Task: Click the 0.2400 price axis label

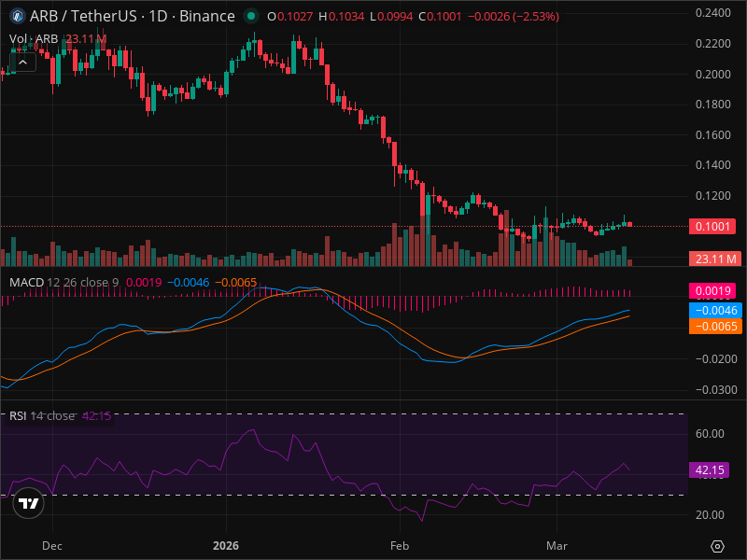Action: (x=712, y=13)
